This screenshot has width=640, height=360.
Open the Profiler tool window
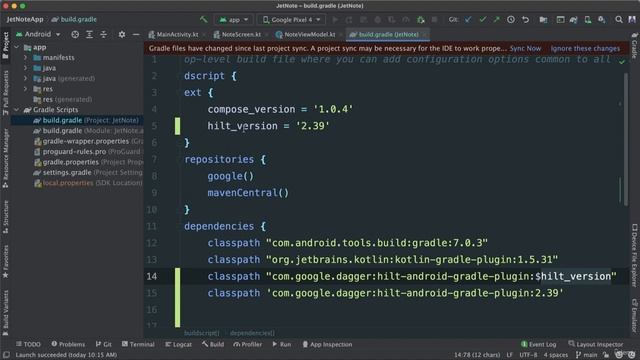coord(247,344)
